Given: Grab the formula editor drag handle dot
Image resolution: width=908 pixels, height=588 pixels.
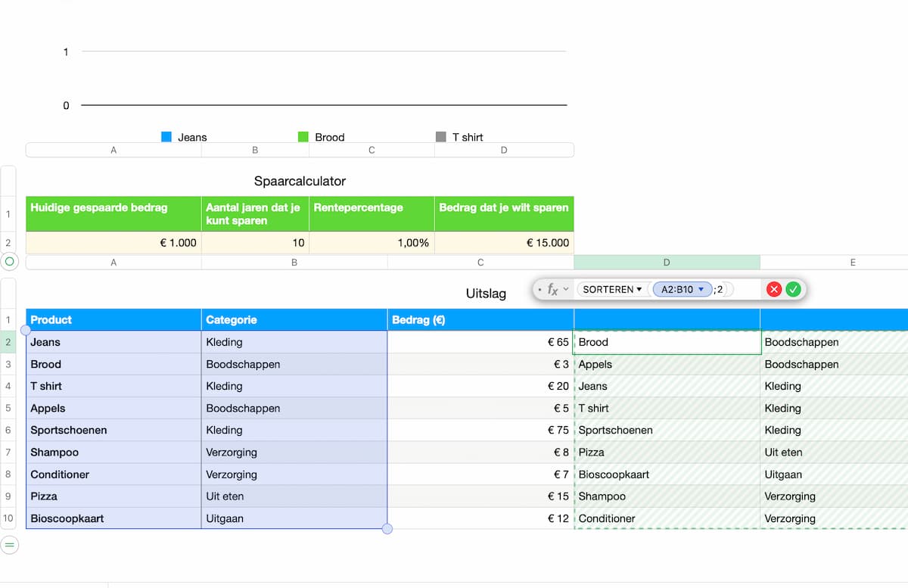Looking at the screenshot, I should pyautogui.click(x=540, y=289).
